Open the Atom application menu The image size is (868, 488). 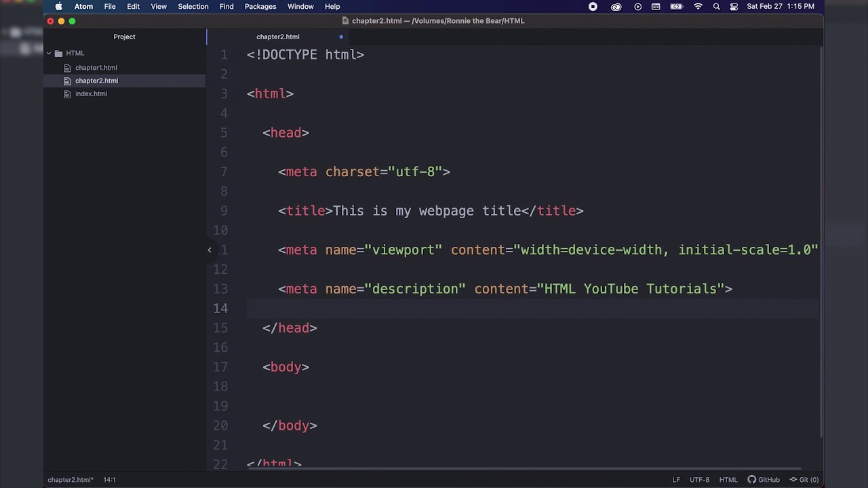click(83, 7)
